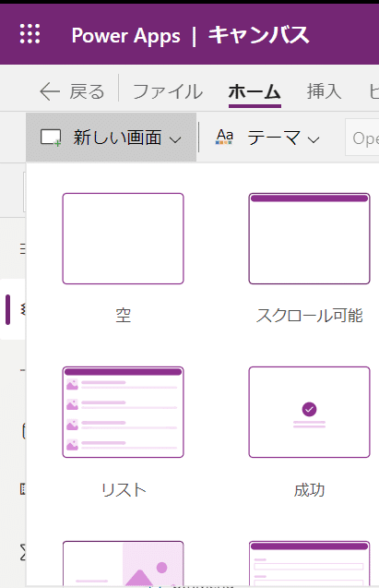Screen dimensions: 379x588
Task: Open the app launcher waffle icon
Action: click(x=30, y=34)
